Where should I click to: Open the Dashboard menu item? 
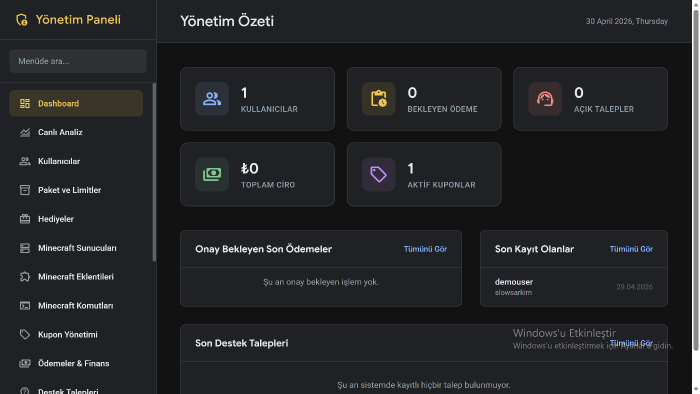(x=76, y=104)
